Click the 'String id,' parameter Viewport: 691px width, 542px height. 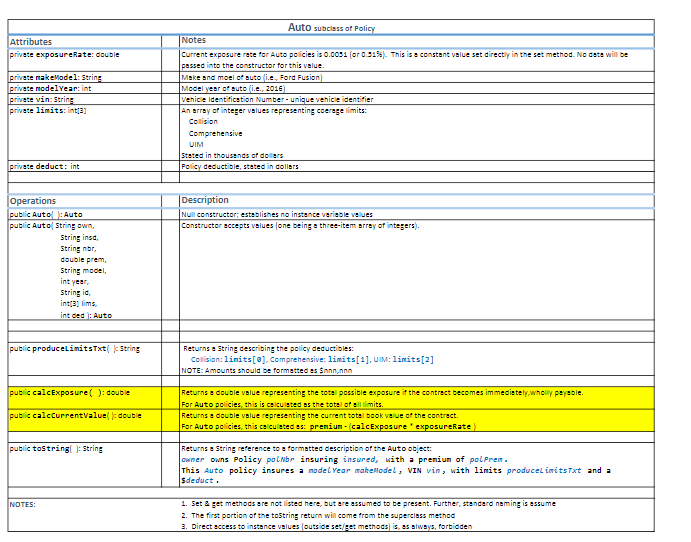(76, 292)
